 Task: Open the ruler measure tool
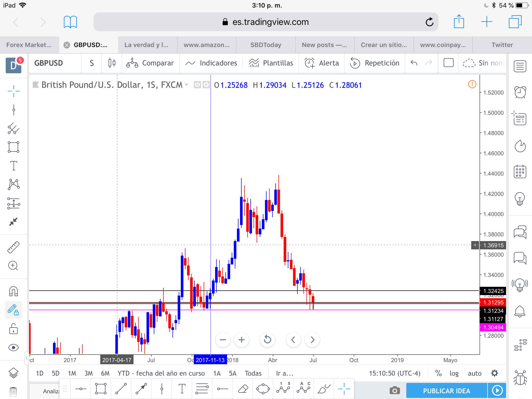click(x=14, y=247)
